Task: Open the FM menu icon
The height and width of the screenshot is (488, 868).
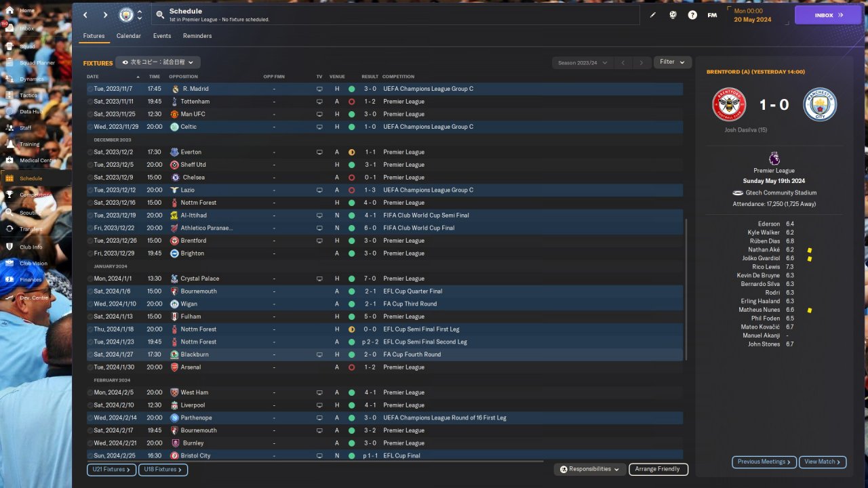Action: [712, 15]
